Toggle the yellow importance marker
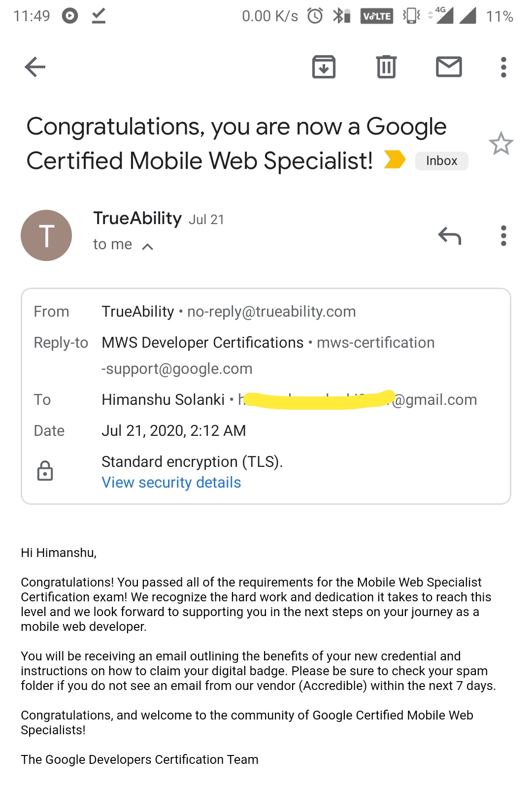532x787 pixels. tap(395, 160)
